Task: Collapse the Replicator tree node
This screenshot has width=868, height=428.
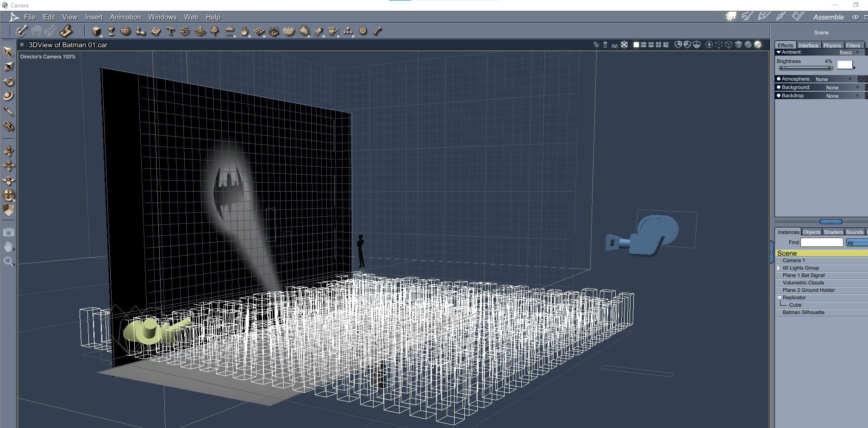Action: tap(780, 297)
